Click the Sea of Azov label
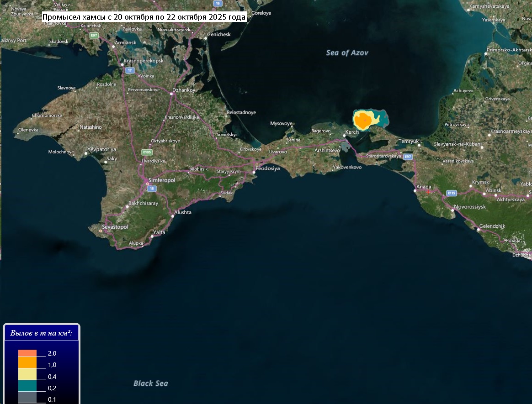 coord(347,53)
